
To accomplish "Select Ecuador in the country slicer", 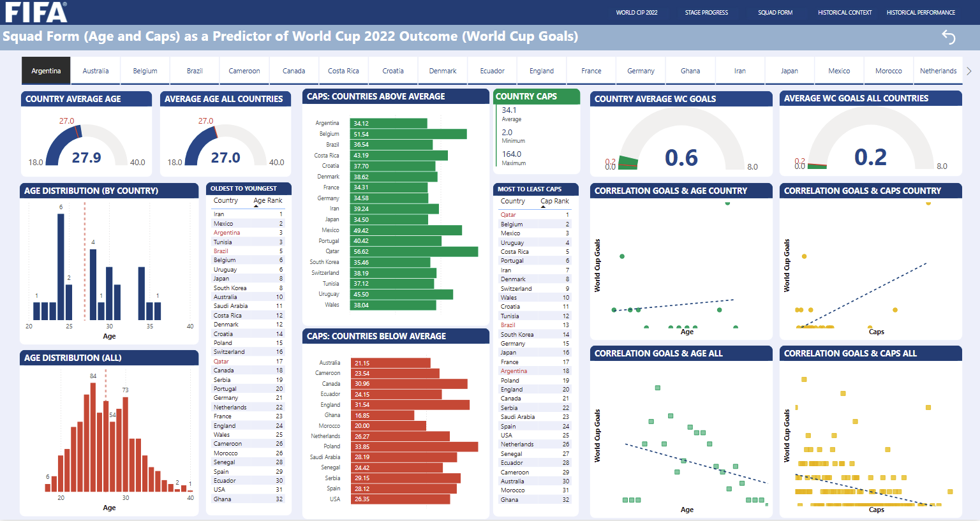I will [492, 71].
